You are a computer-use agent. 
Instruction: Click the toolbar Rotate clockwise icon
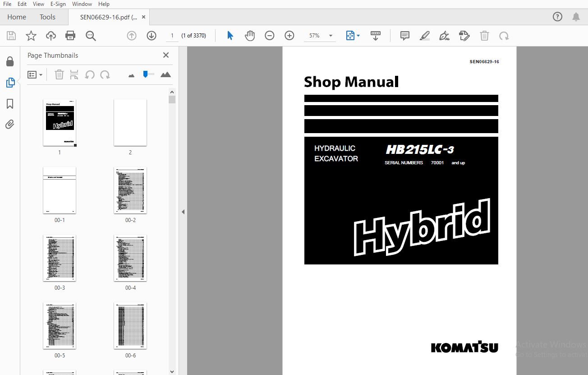(x=504, y=36)
